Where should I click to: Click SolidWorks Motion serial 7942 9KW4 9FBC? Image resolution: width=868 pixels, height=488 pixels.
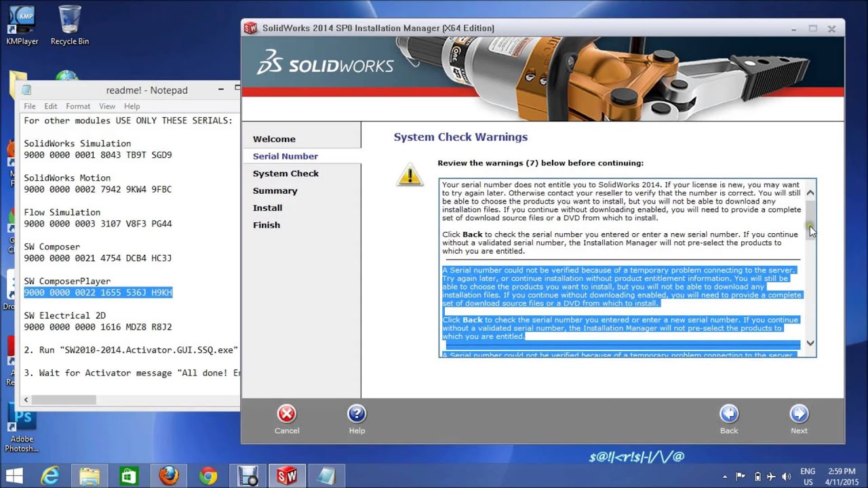(x=98, y=190)
